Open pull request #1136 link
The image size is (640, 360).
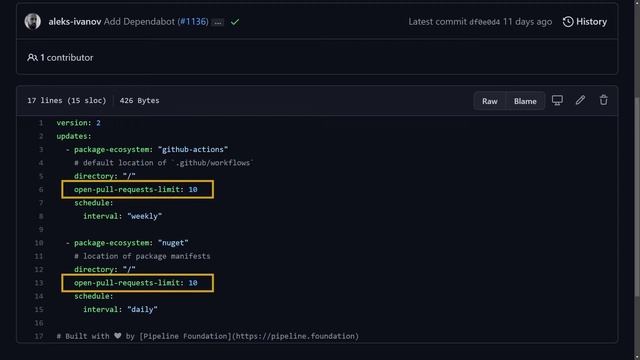tap(193, 22)
